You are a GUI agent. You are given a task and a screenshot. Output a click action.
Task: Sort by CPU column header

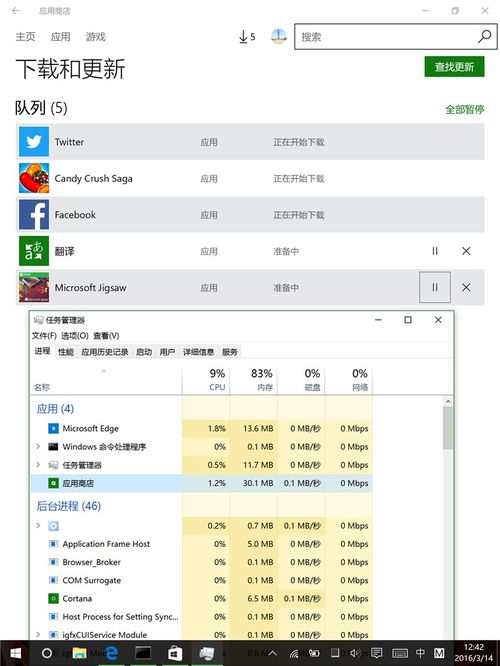[206, 380]
